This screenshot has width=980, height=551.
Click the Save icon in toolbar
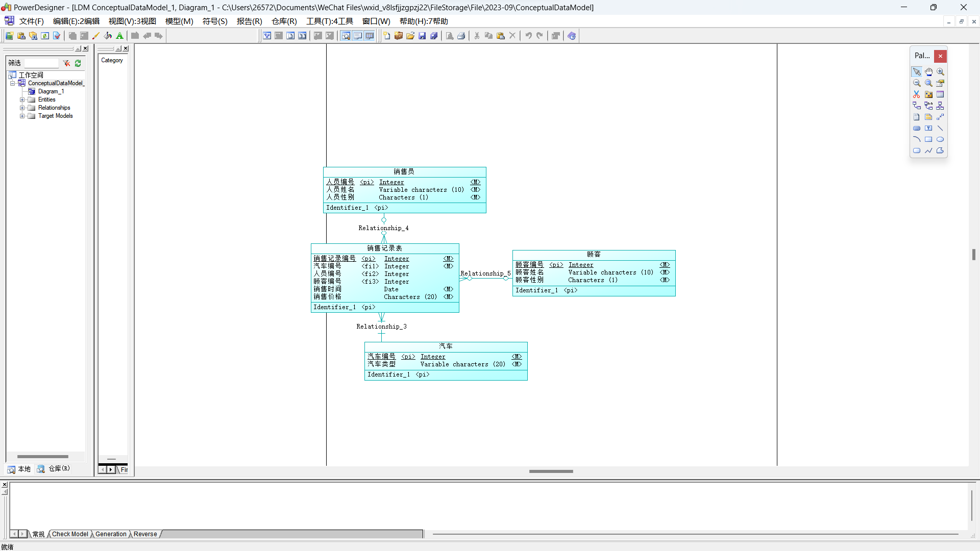422,36
